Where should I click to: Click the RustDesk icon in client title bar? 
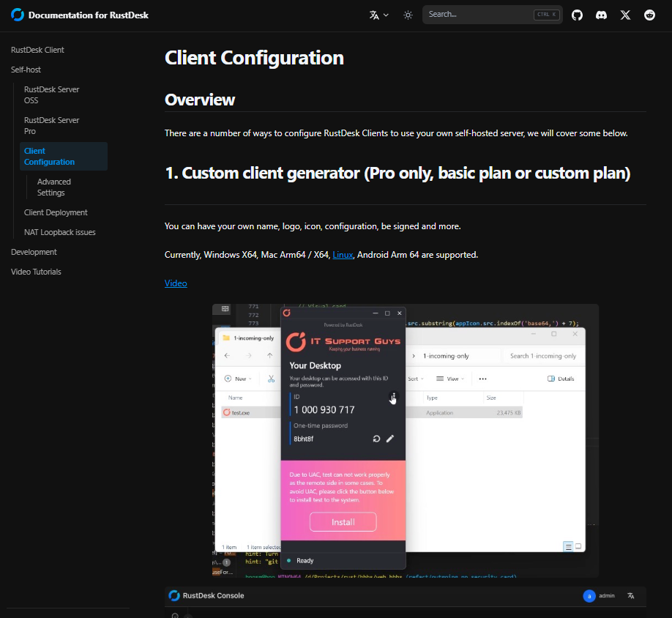[x=287, y=313]
